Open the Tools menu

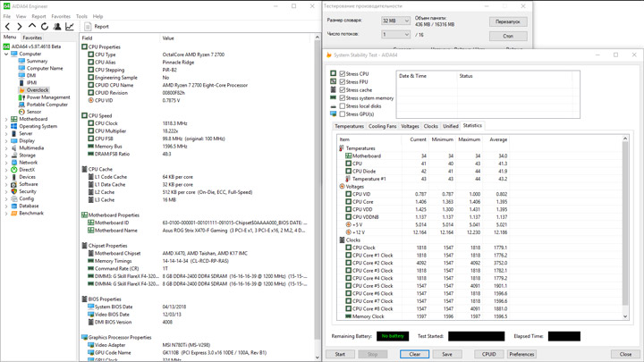tap(81, 16)
